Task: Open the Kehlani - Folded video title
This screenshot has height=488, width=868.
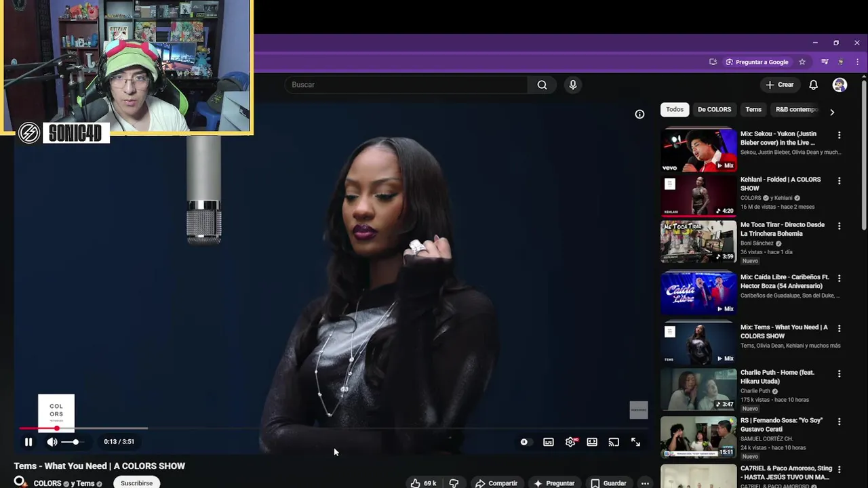Action: pos(781,184)
